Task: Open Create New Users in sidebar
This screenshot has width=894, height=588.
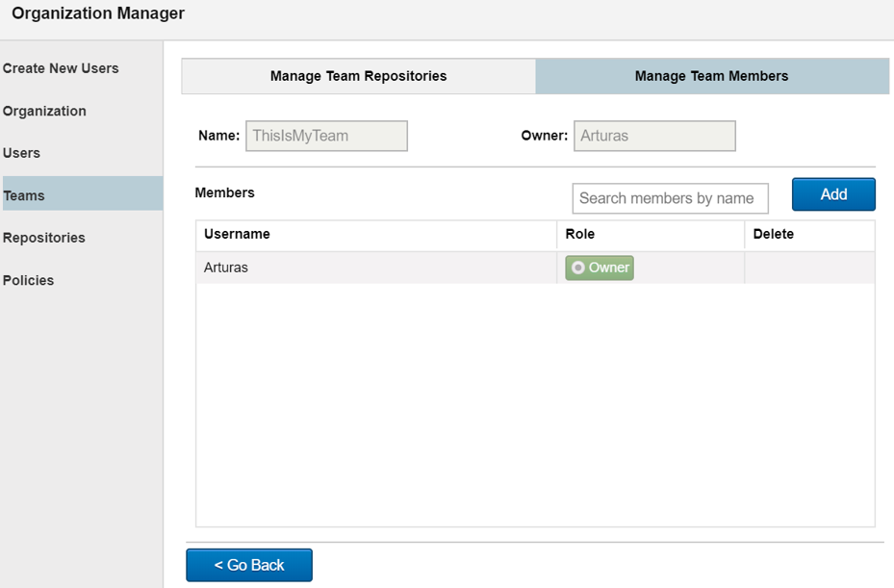Action: click(x=61, y=68)
